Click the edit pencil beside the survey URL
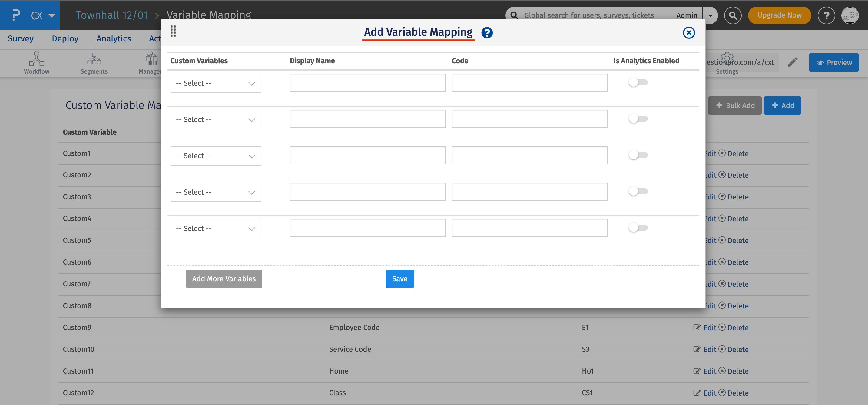Viewport: 868px width, 405px height. pos(793,62)
